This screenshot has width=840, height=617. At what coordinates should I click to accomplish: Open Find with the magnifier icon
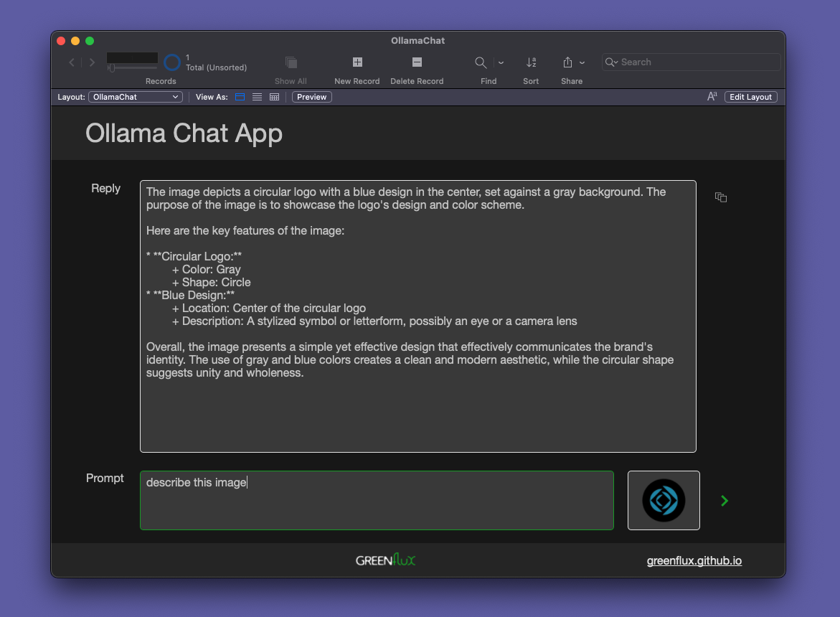(x=481, y=62)
